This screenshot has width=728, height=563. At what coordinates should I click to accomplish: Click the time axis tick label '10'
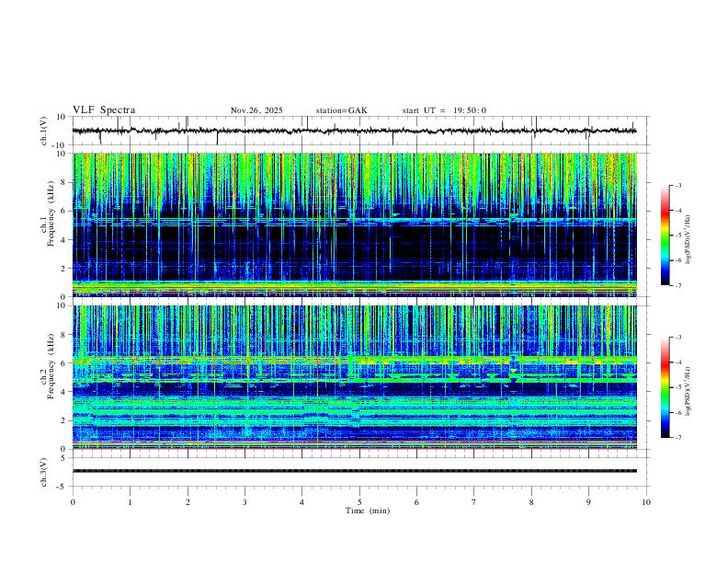[x=646, y=502]
